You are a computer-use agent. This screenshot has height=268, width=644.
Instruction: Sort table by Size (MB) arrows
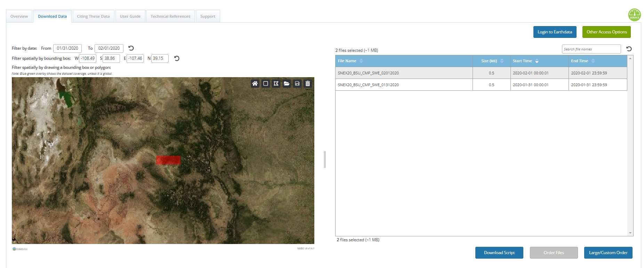pyautogui.click(x=502, y=61)
